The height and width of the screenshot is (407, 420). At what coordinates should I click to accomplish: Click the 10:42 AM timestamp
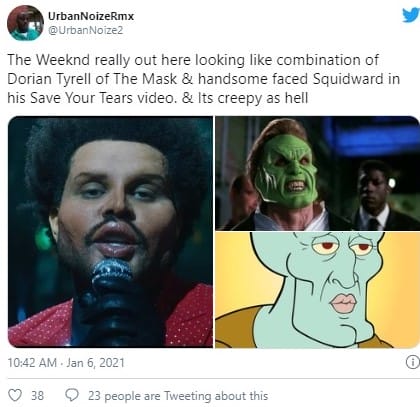tap(32, 363)
